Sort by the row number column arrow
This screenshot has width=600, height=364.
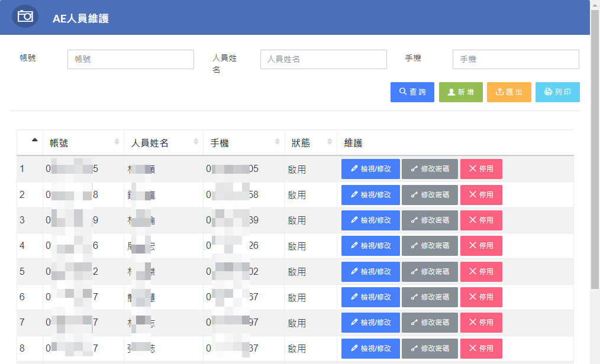[35, 140]
